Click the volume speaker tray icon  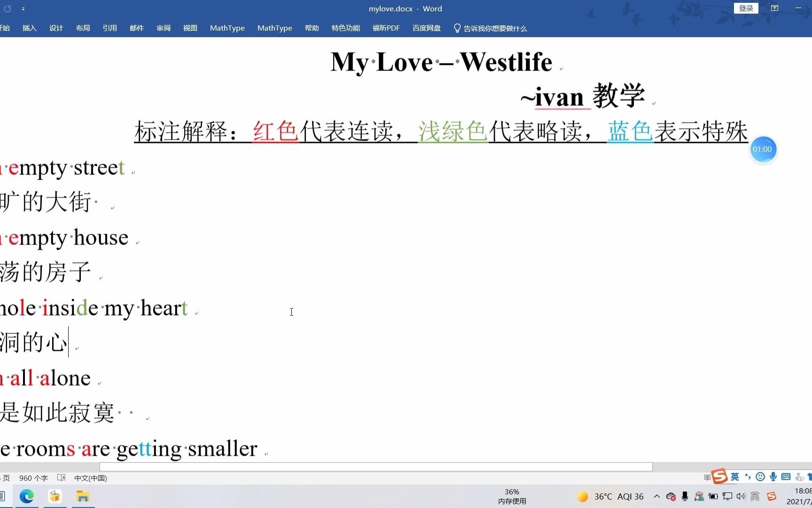(741, 496)
